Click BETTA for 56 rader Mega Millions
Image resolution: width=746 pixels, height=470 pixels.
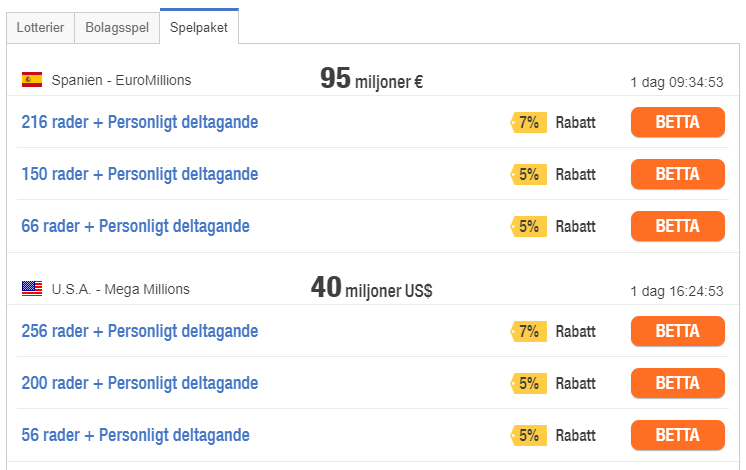[x=677, y=435]
